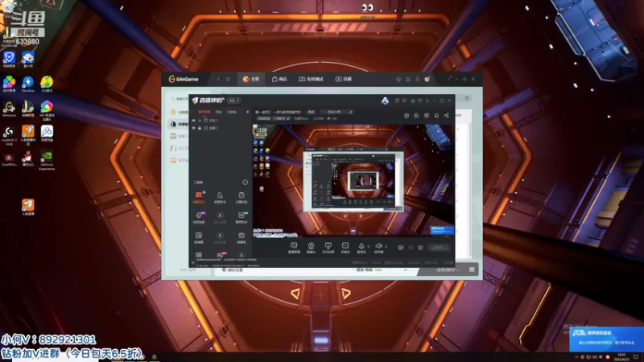644x362 pixels.
Task: Click the blue triangular avatar in streaming title bar
Action: pyautogui.click(x=385, y=100)
